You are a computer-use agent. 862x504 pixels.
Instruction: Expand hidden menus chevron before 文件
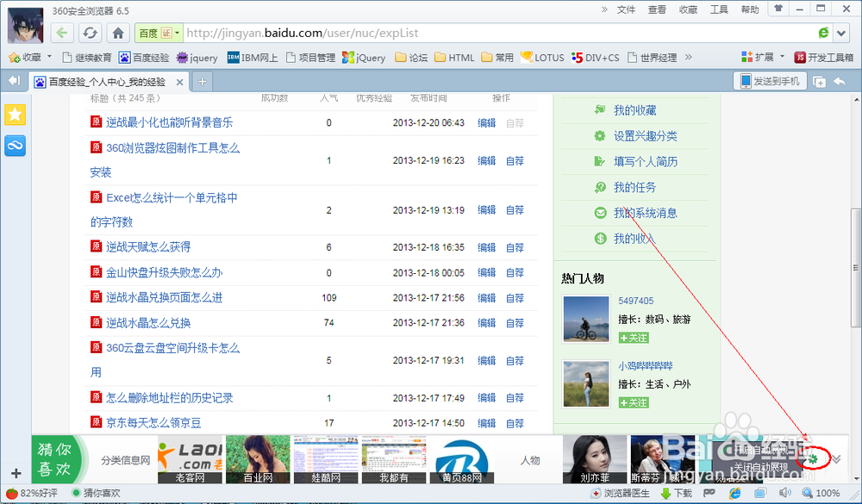click(x=605, y=9)
